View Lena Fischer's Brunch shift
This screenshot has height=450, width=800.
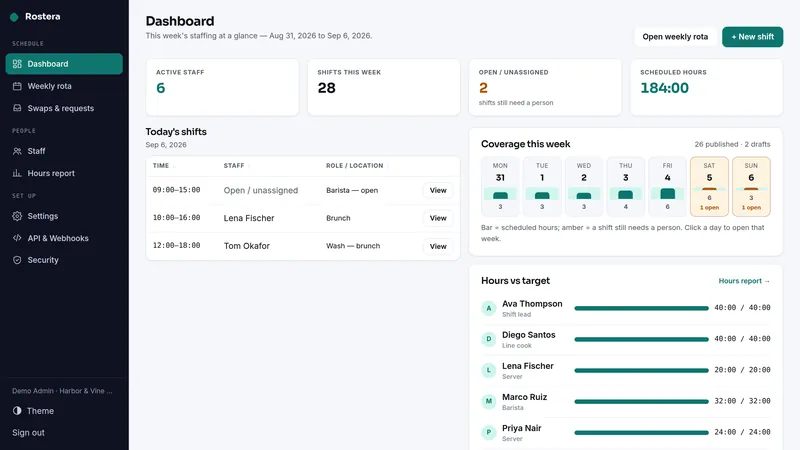pos(438,218)
